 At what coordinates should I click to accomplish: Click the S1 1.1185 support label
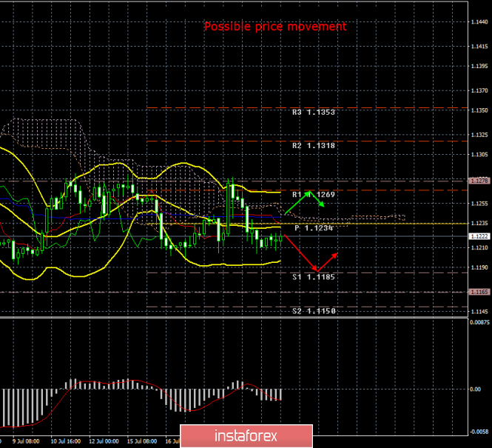313,277
